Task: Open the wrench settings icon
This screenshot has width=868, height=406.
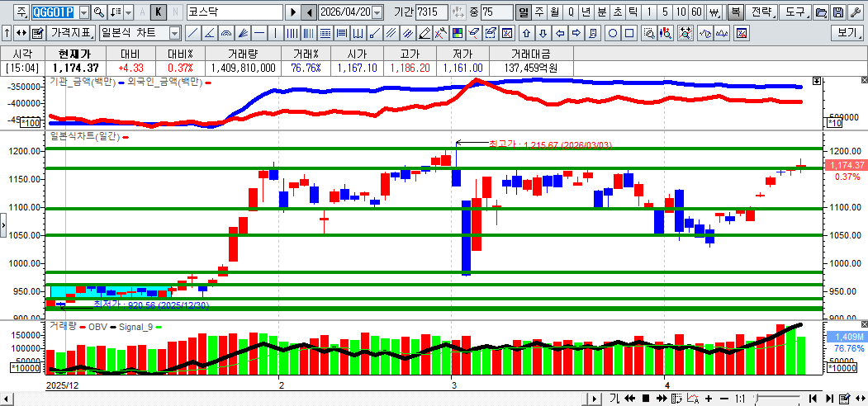Action: pos(855,12)
